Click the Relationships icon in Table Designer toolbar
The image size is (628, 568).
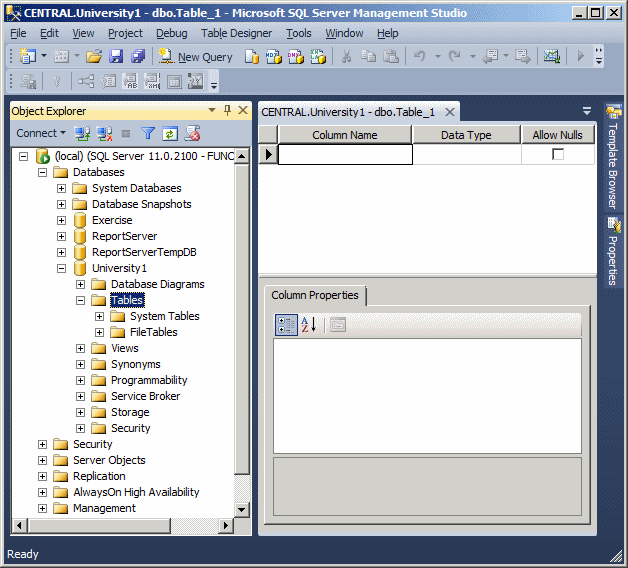point(86,81)
